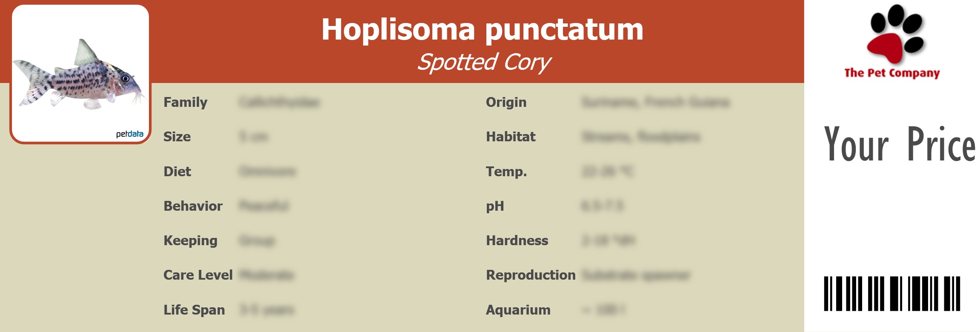Viewport: 980px width, 332px height.
Task: Click the Life Span label
Action: tap(194, 310)
